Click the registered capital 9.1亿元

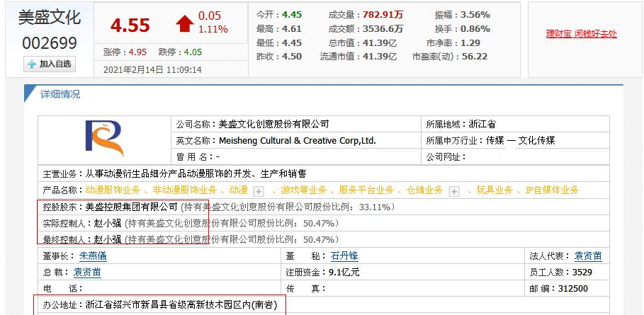(x=344, y=273)
